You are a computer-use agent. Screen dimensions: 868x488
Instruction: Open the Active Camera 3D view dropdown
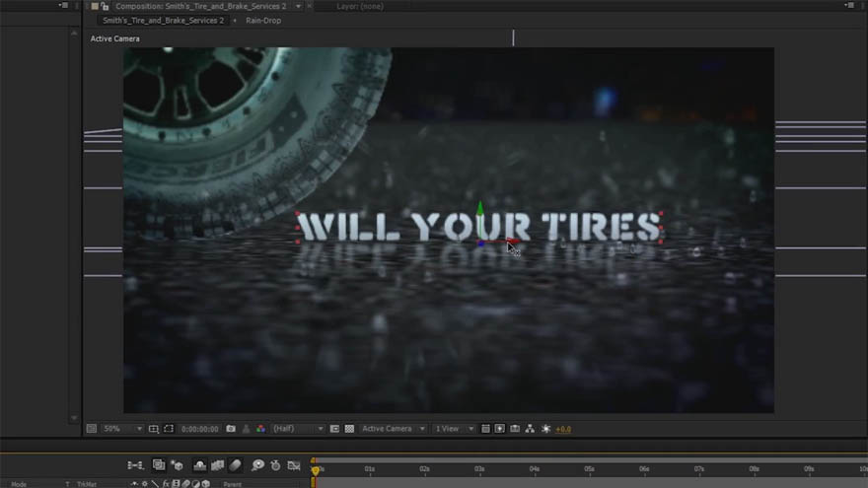(393, 429)
